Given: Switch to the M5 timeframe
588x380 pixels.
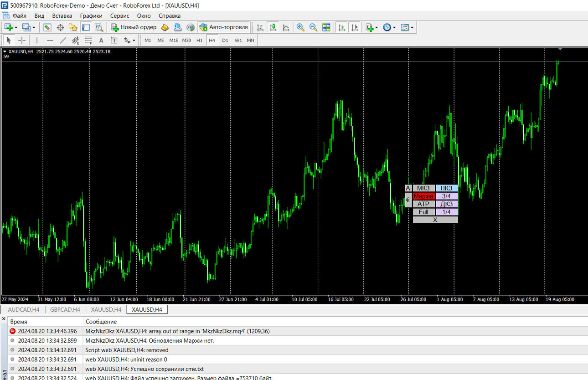Looking at the screenshot, I should [160, 40].
